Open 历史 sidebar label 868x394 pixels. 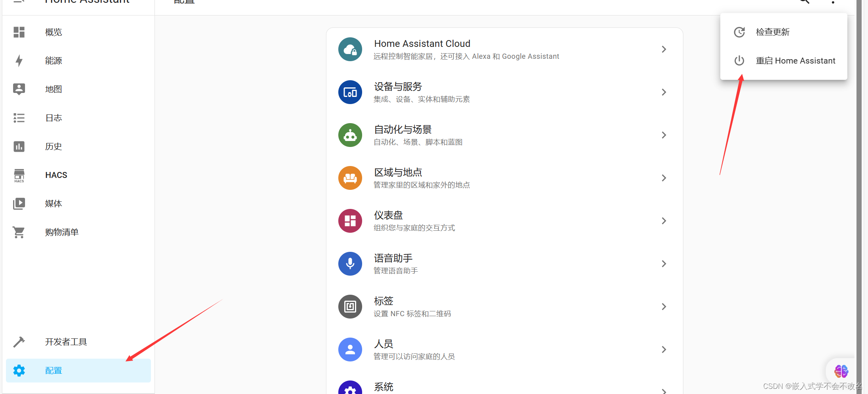pos(54,147)
